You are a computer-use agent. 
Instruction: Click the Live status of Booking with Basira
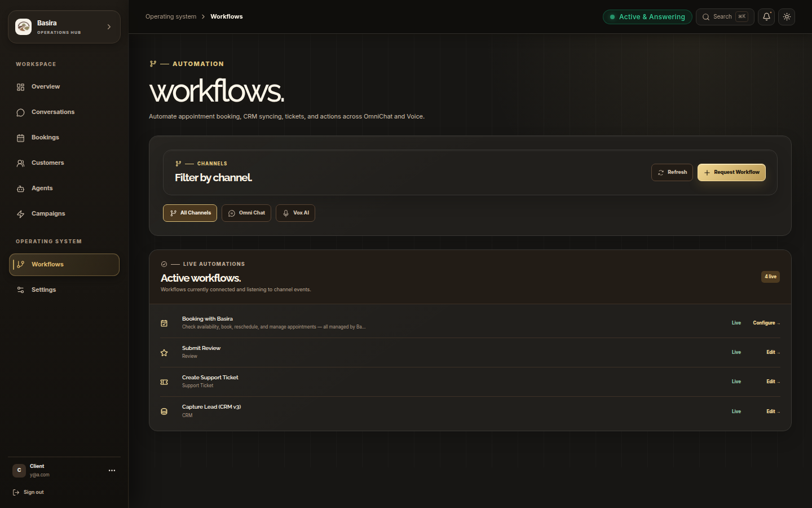736,323
